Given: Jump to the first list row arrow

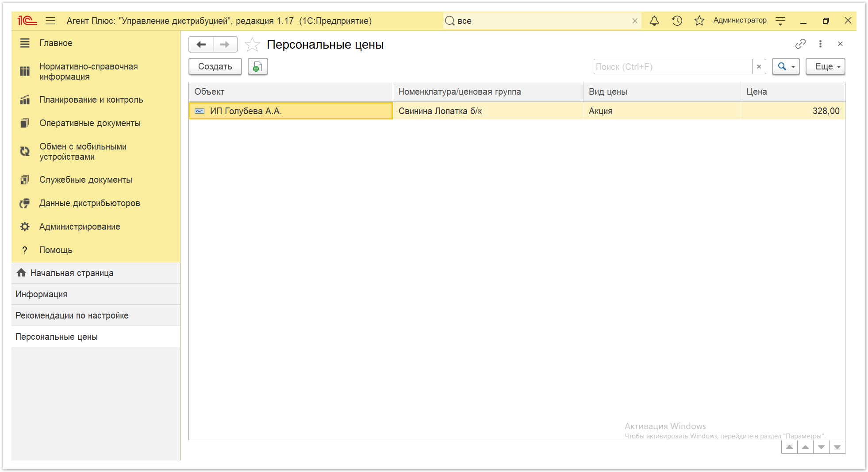Looking at the screenshot, I should tap(789, 447).
